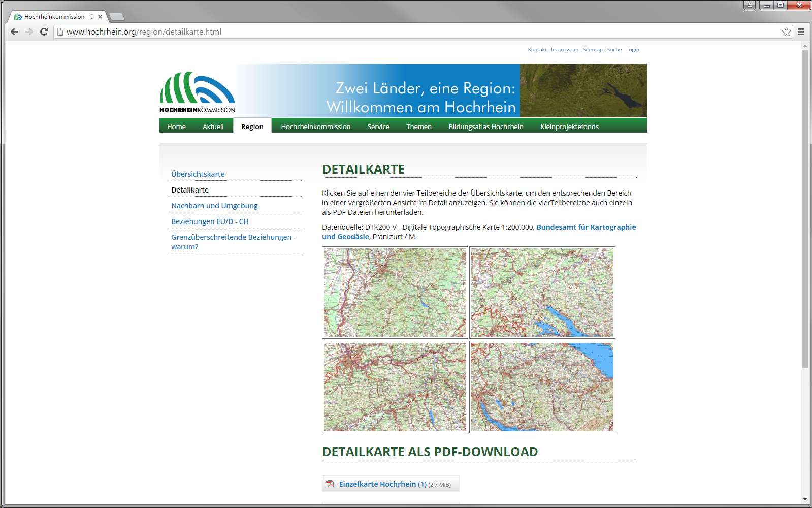The image size is (812, 508).
Task: Open a new browser tab
Action: click(x=116, y=17)
